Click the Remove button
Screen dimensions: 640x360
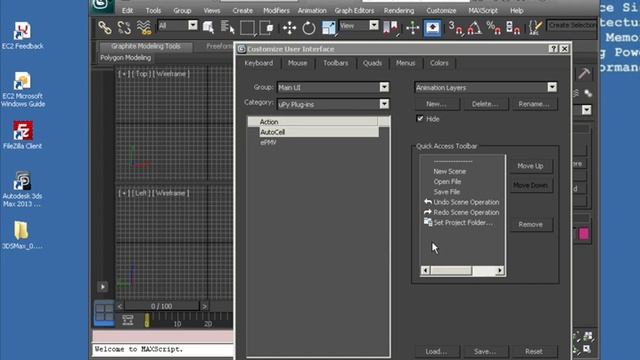531,224
